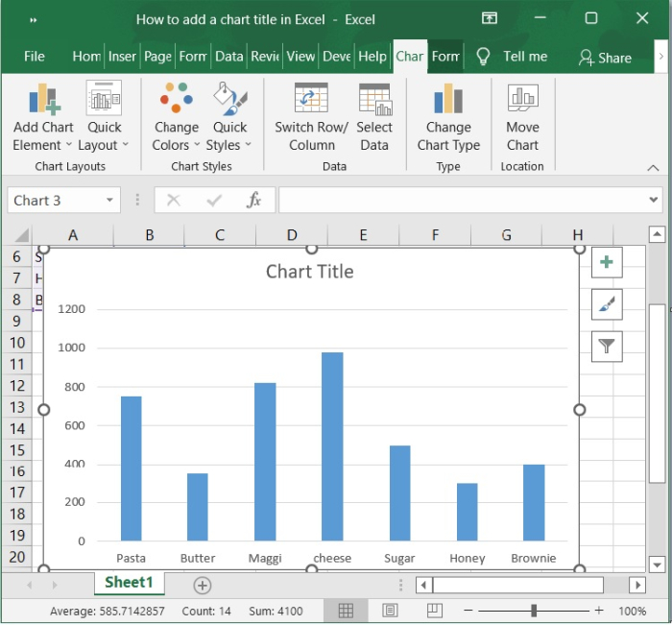Switch to Page Layout view
Image resolution: width=672 pixels, height=625 pixels.
(x=390, y=611)
